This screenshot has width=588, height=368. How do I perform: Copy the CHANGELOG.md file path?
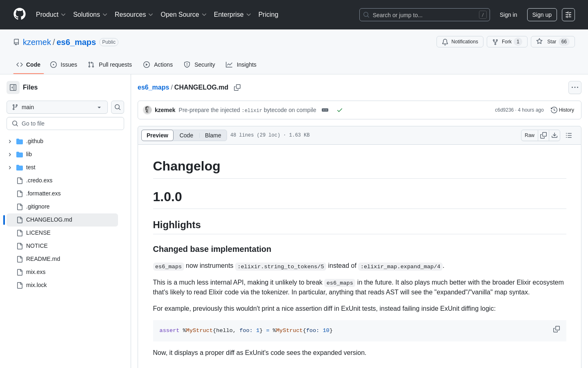click(237, 88)
